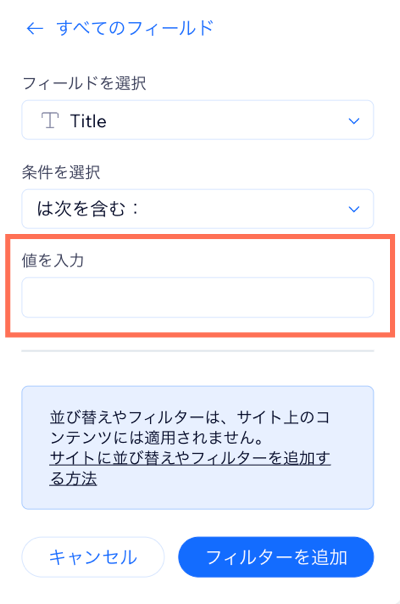Click the chevron icon on the Title field

354,121
